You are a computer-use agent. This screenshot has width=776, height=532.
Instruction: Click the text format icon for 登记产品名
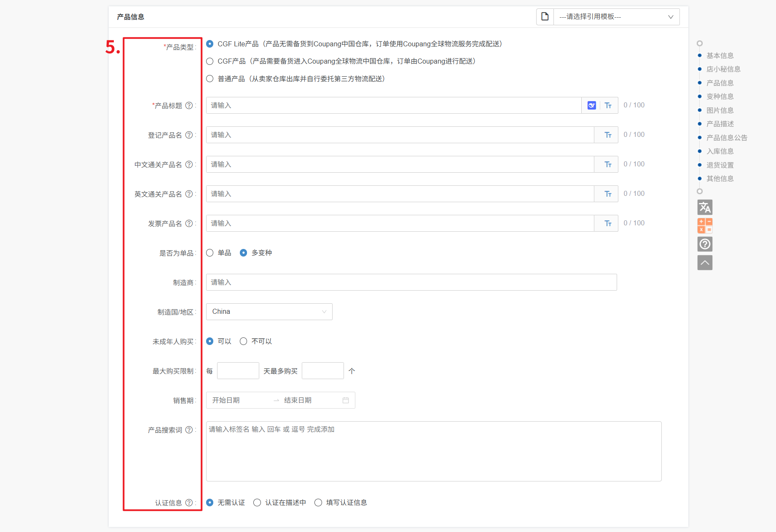coord(608,135)
